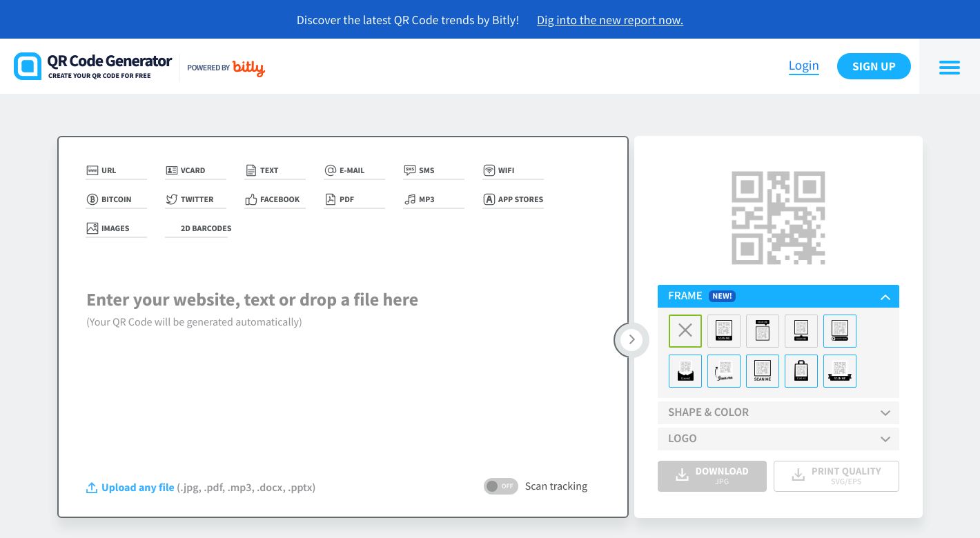Choose square frame with plain SCAN ME text
The image size is (980, 538).
pos(763,371)
